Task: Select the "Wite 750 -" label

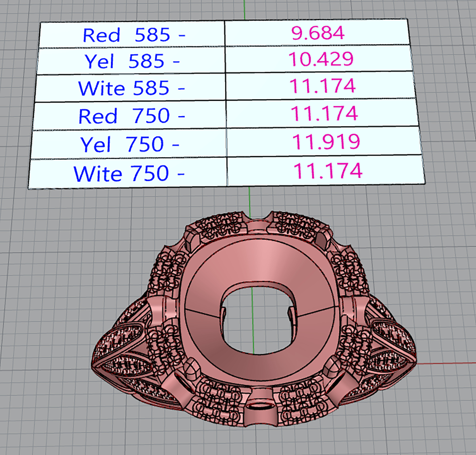Action: tap(129, 173)
